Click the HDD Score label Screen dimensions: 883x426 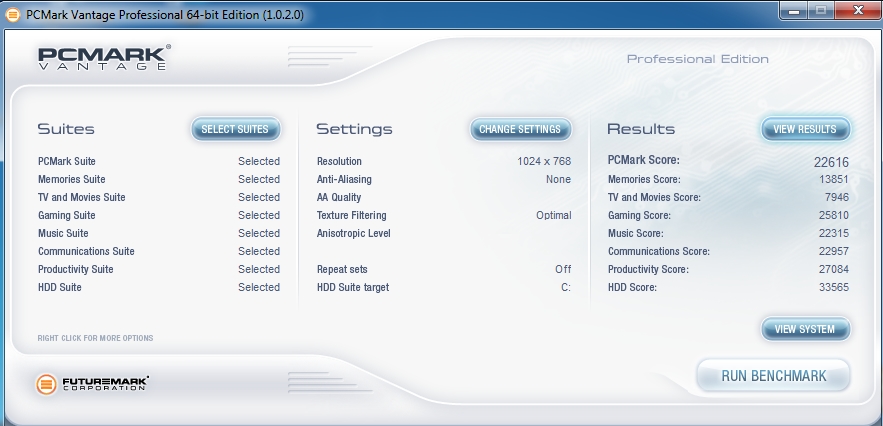[x=632, y=287]
